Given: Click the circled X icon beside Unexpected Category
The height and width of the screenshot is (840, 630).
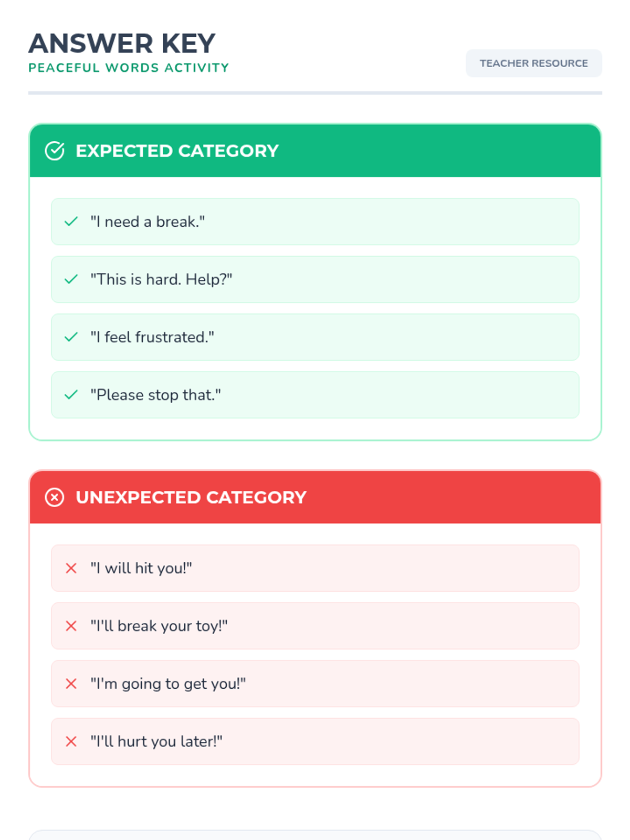Looking at the screenshot, I should pos(55,497).
